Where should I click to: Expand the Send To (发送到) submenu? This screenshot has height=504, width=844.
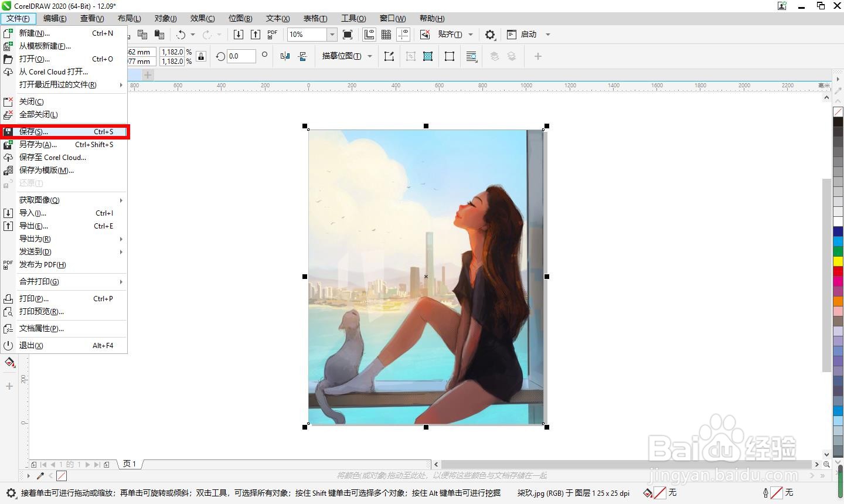(64, 252)
